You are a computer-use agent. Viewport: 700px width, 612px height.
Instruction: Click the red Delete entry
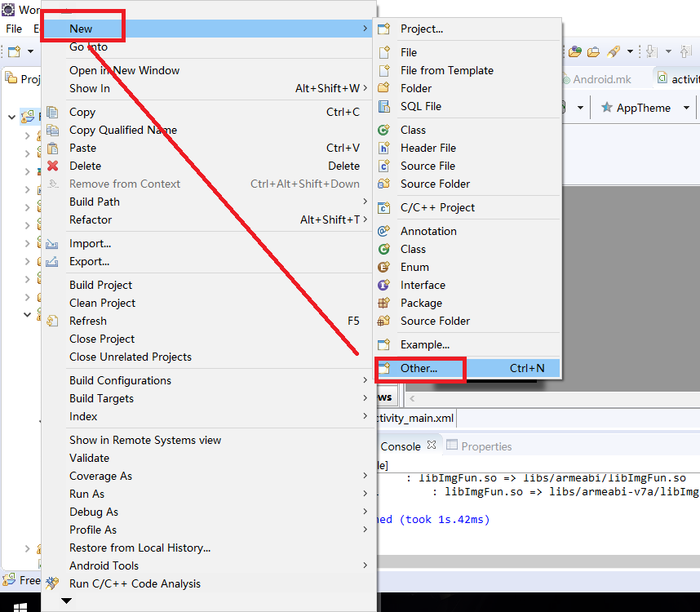[208, 166]
